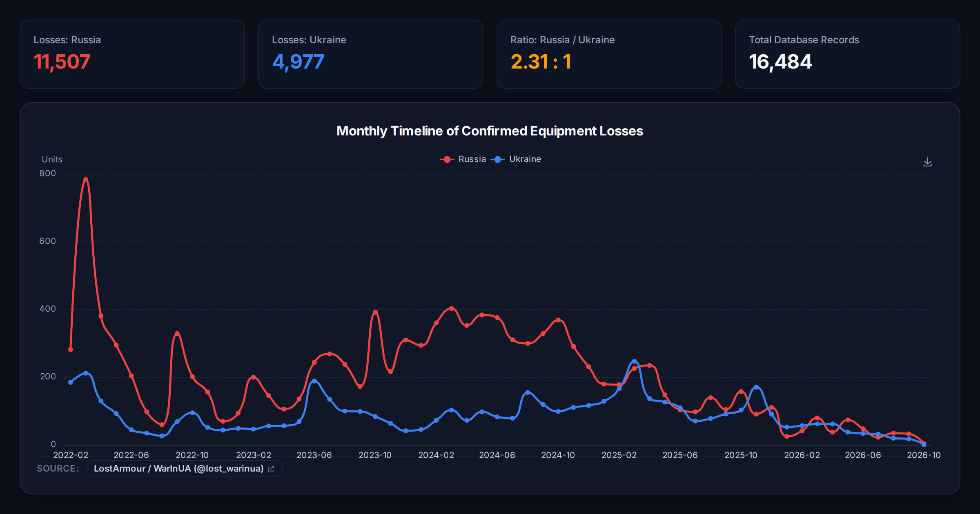The width and height of the screenshot is (980, 514).
Task: Click the Russia peak data point near 800
Action: pos(86,179)
